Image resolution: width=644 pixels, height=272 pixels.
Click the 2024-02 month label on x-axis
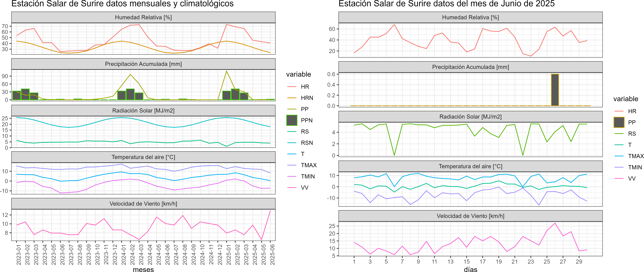[x=133, y=254]
